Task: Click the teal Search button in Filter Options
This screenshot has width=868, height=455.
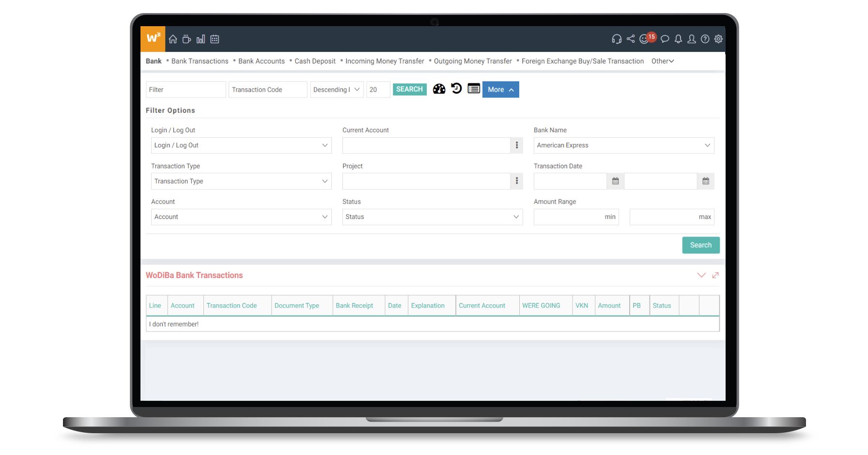Action: (x=700, y=245)
